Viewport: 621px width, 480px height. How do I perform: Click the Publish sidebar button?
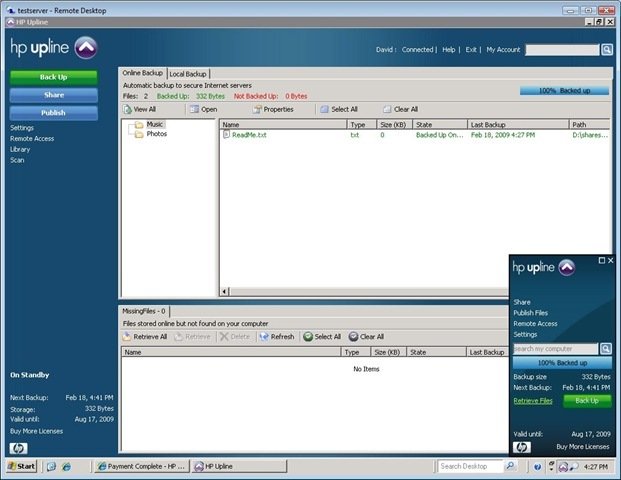[x=53, y=113]
